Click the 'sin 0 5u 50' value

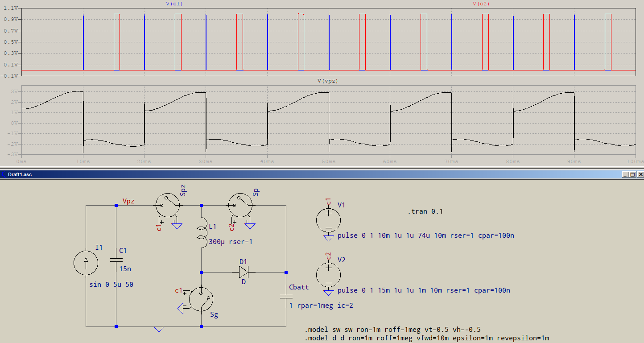pos(111,284)
